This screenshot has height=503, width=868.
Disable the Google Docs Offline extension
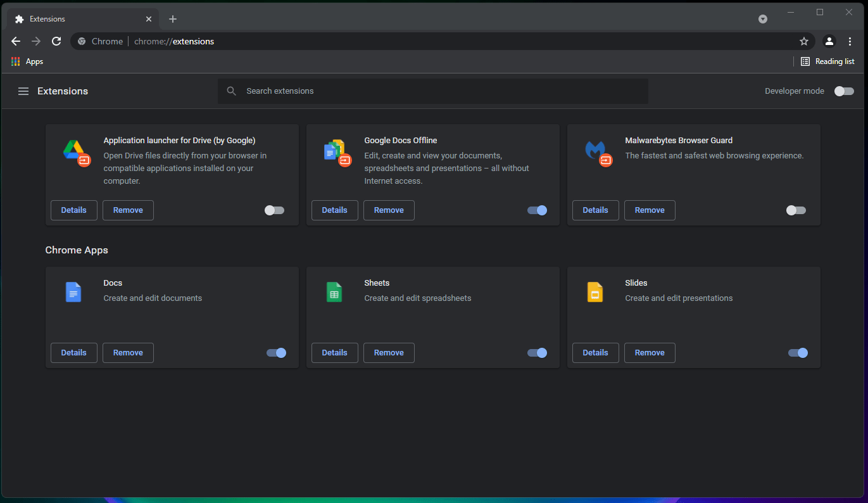[x=536, y=210]
